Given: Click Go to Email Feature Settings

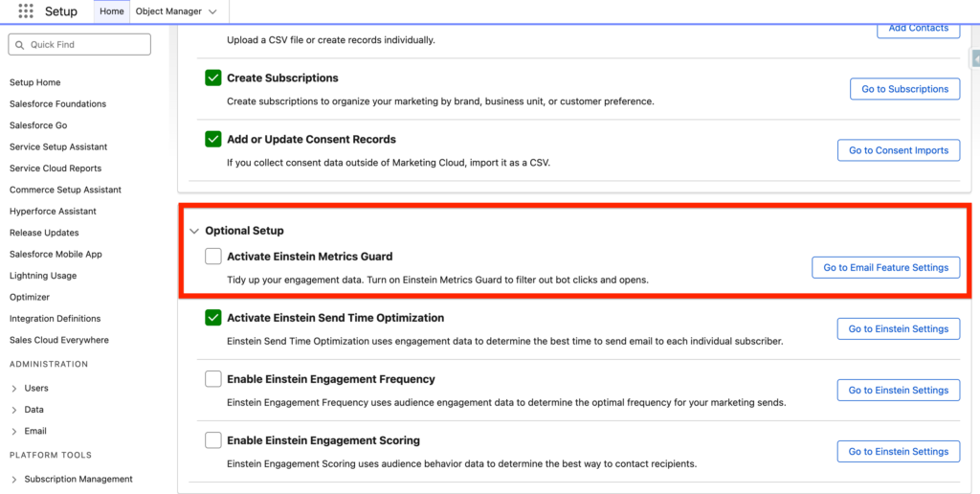Looking at the screenshot, I should [x=885, y=268].
